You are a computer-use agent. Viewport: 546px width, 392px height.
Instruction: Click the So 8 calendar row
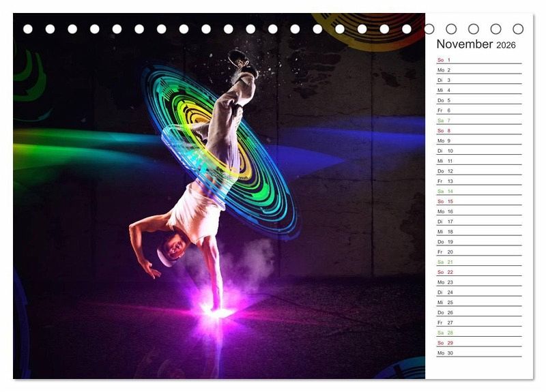click(x=479, y=131)
